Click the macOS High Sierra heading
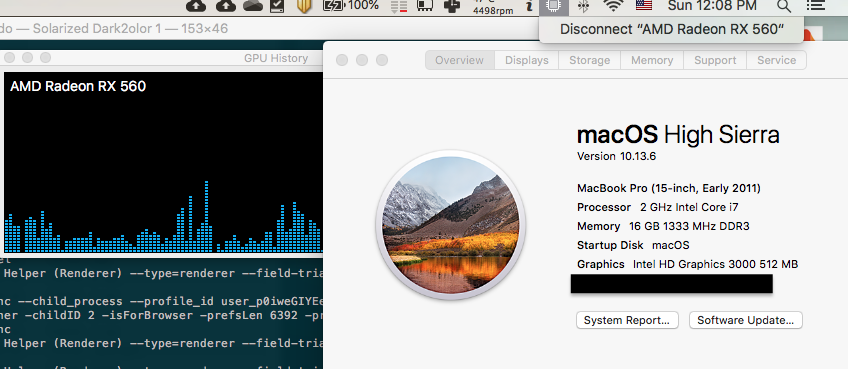Image resolution: width=848 pixels, height=369 pixels. click(678, 134)
